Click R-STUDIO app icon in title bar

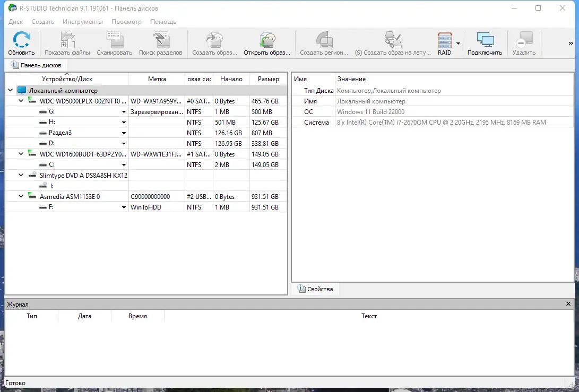[x=13, y=8]
